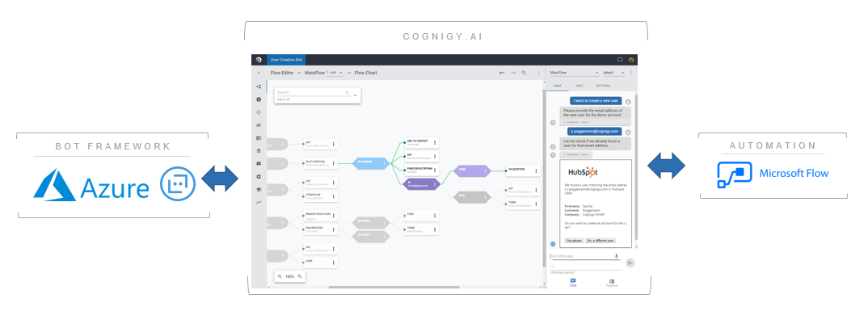Open the MainFlow version dropdown
This screenshot has height=324, width=868.
click(335, 73)
